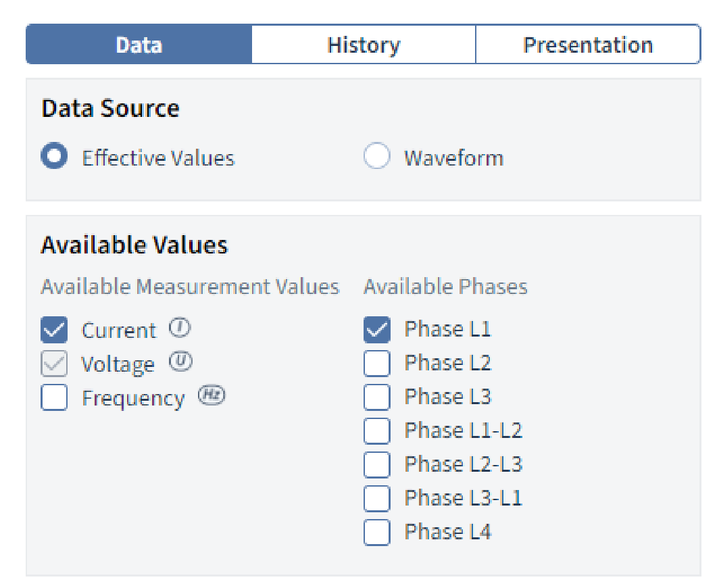Select the Phase L3-L1 checkbox

tap(377, 498)
